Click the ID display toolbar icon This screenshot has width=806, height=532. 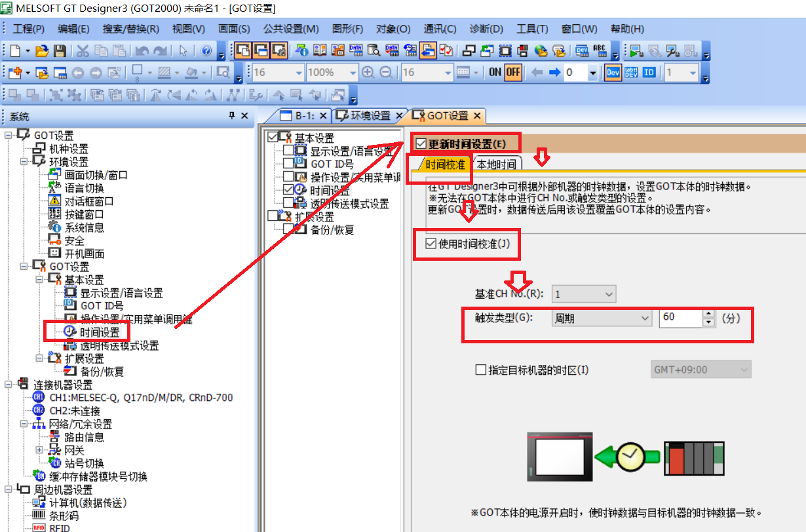pos(649,73)
